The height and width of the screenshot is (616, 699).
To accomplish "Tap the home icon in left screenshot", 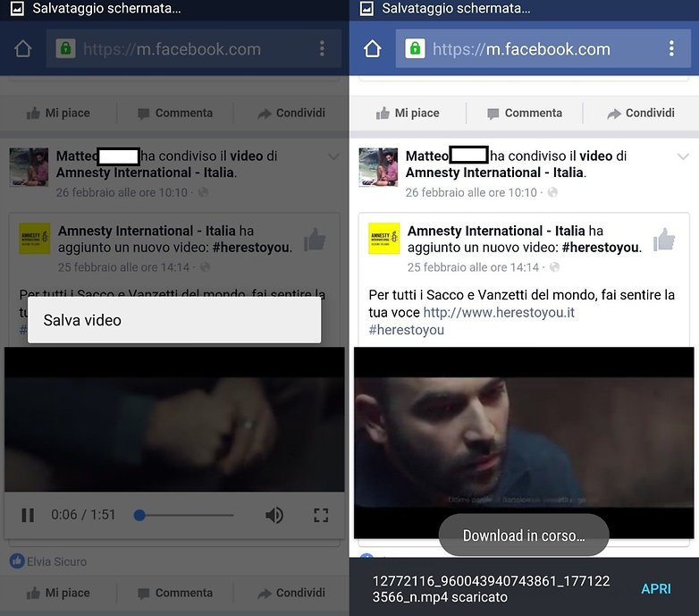I will [x=22, y=48].
